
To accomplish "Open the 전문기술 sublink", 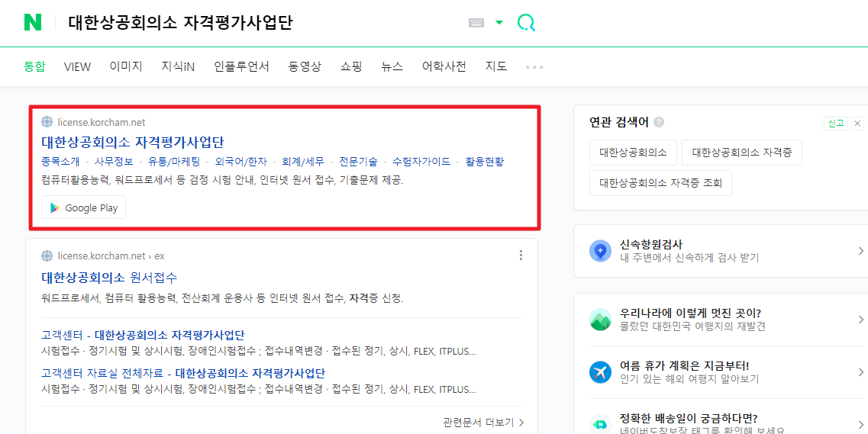I will 358,162.
